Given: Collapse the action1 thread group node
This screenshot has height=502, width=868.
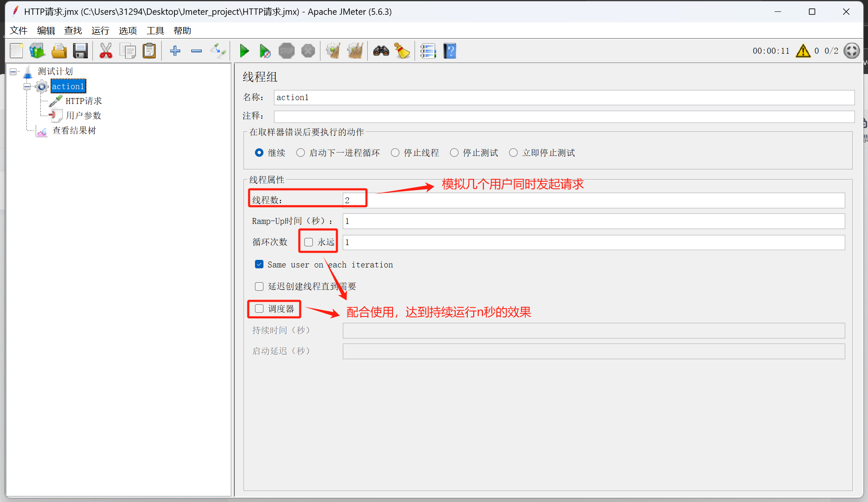Looking at the screenshot, I should [27, 87].
